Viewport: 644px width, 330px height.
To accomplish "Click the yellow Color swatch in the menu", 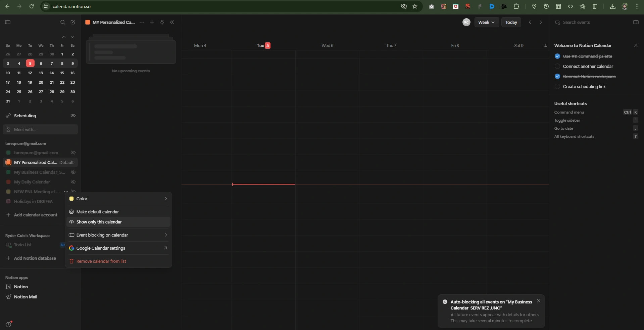I will (x=71, y=199).
